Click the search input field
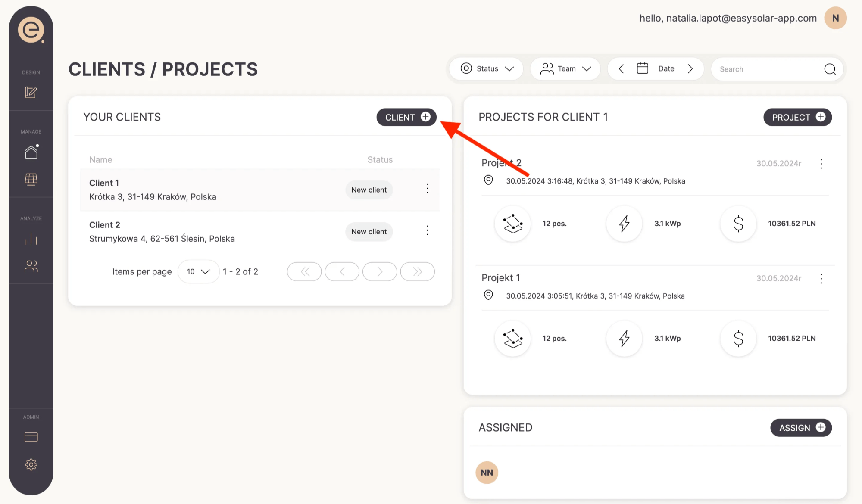Image resolution: width=862 pixels, height=504 pixels. (x=775, y=68)
